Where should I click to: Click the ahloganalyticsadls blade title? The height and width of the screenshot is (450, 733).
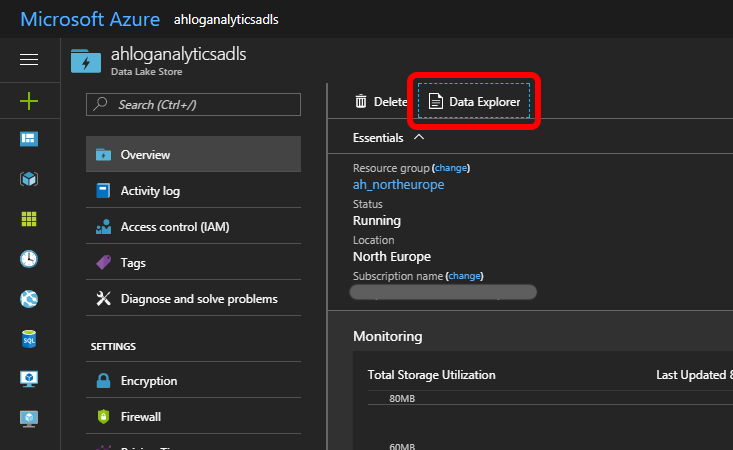[x=179, y=54]
